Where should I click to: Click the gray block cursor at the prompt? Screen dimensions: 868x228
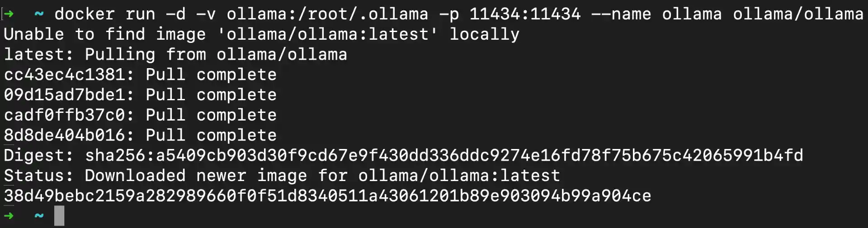tap(59, 216)
